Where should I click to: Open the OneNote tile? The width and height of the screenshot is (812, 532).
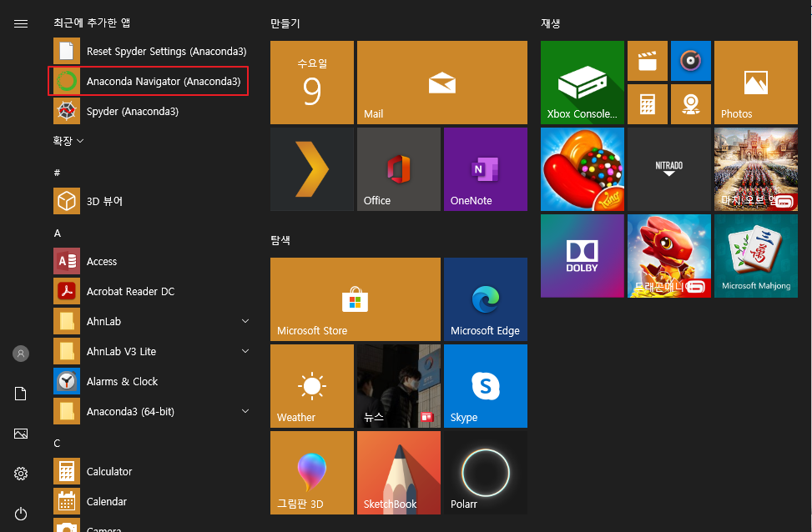click(x=485, y=169)
